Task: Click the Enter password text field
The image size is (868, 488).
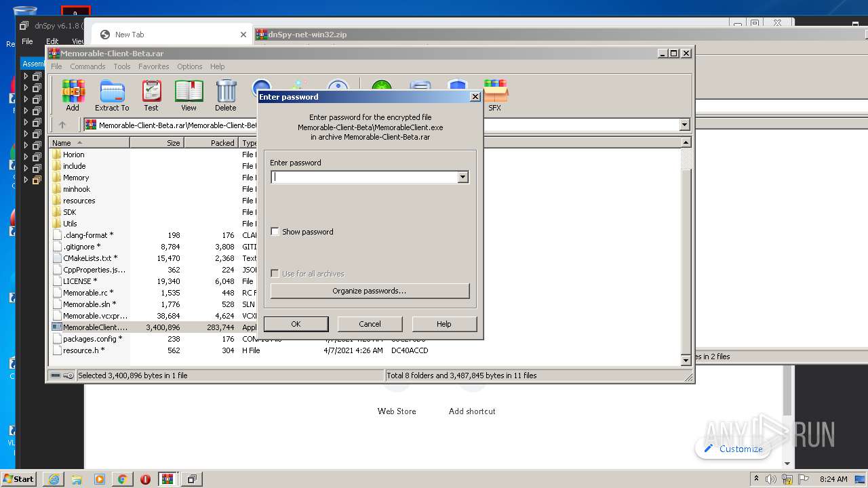Action: click(364, 177)
